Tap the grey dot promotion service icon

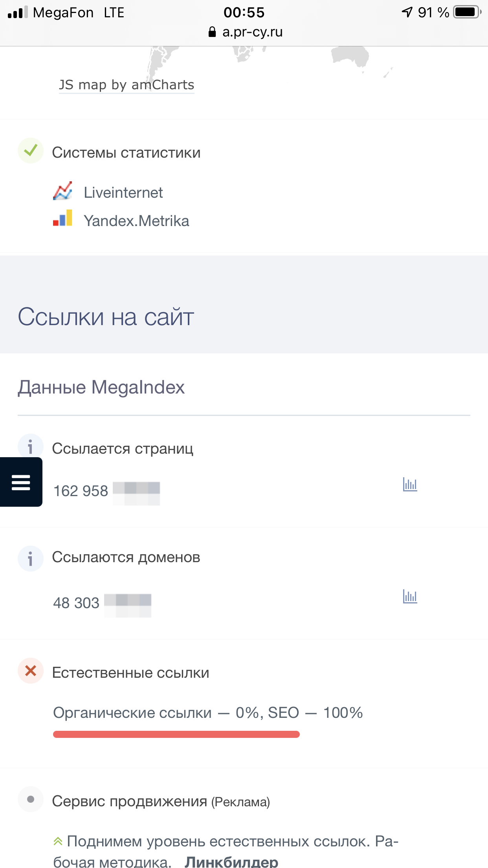click(30, 799)
